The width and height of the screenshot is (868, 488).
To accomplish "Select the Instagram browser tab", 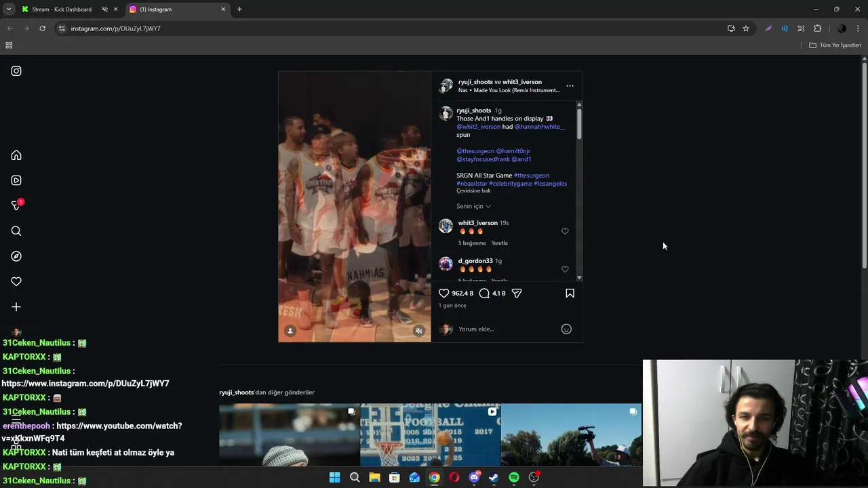I will 178,9.
